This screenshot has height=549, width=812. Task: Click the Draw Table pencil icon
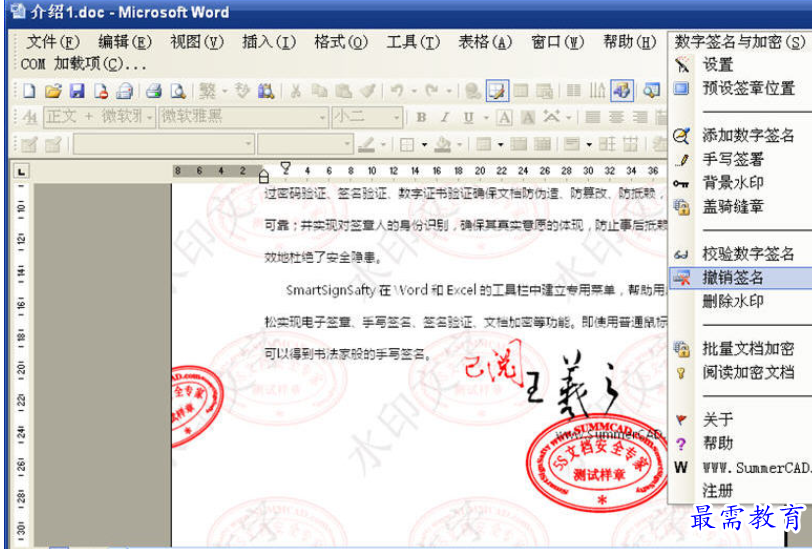pos(29,144)
